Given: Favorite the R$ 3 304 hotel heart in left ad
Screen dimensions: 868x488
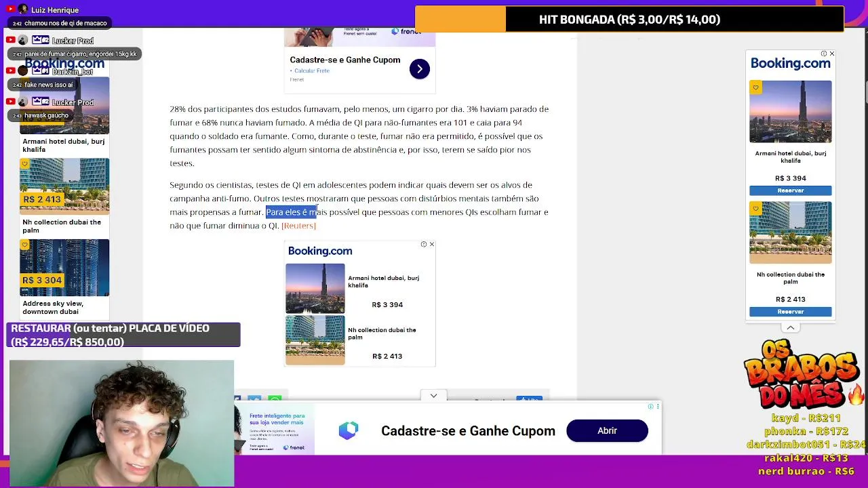Looking at the screenshot, I should click(25, 245).
